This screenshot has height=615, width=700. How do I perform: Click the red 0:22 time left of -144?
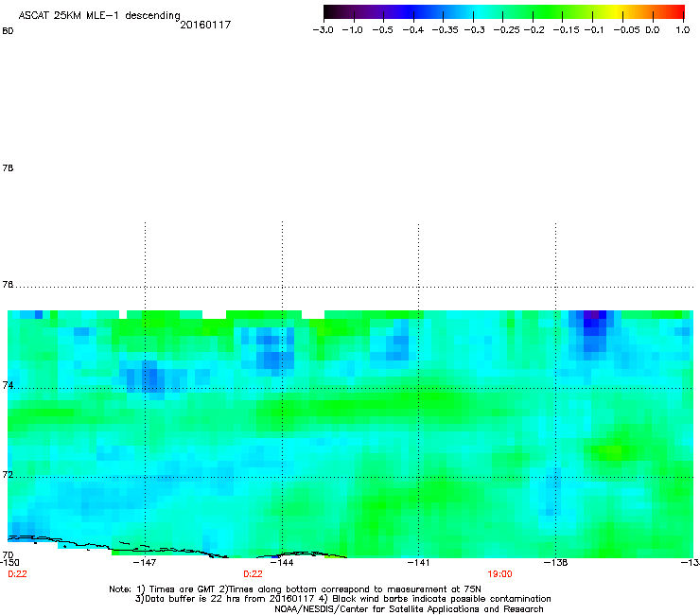pyautogui.click(x=253, y=574)
